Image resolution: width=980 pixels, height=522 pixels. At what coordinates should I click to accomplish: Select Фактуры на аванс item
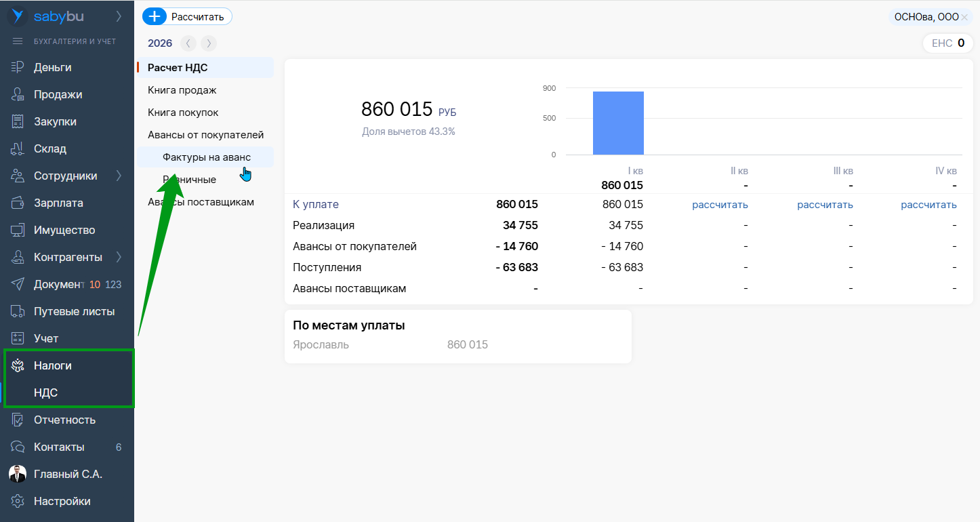tap(206, 157)
